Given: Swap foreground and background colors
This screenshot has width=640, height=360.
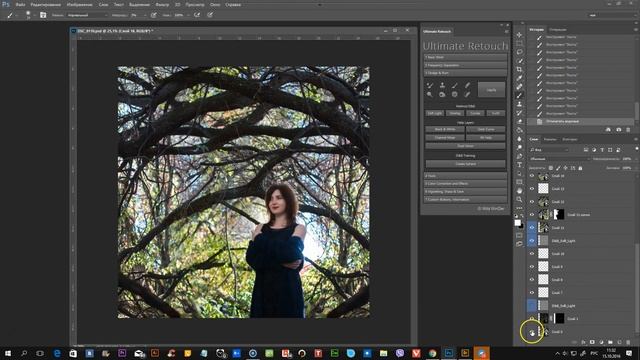Looking at the screenshot, I should point(522,216).
